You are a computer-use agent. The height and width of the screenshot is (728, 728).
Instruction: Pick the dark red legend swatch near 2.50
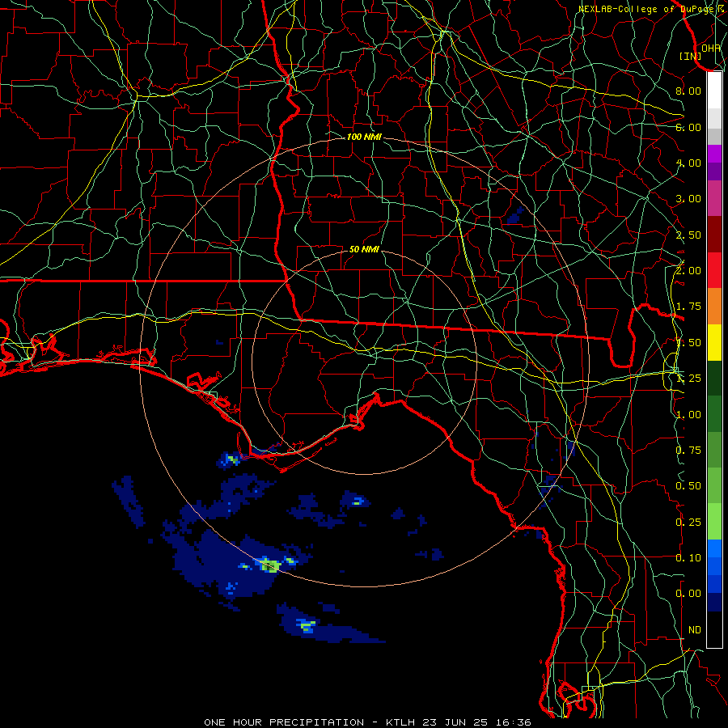coord(714,235)
